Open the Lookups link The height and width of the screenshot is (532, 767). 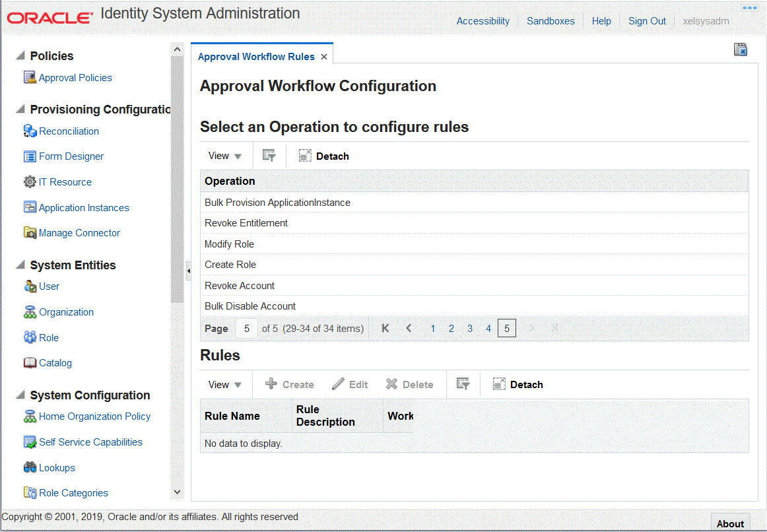pos(57,467)
